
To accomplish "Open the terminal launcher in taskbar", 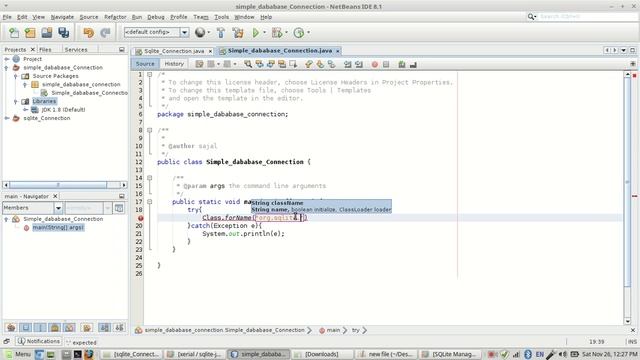I will pyautogui.click(x=77, y=354).
